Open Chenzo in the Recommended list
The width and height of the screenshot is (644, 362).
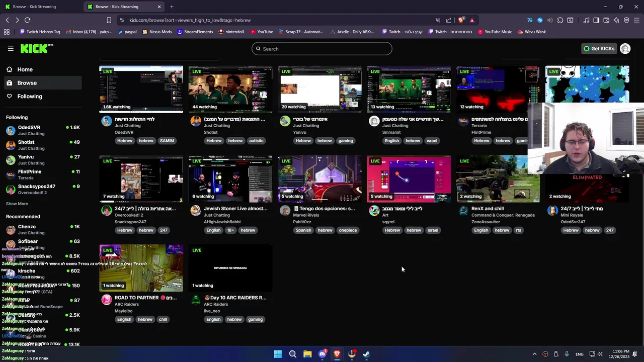point(43,229)
